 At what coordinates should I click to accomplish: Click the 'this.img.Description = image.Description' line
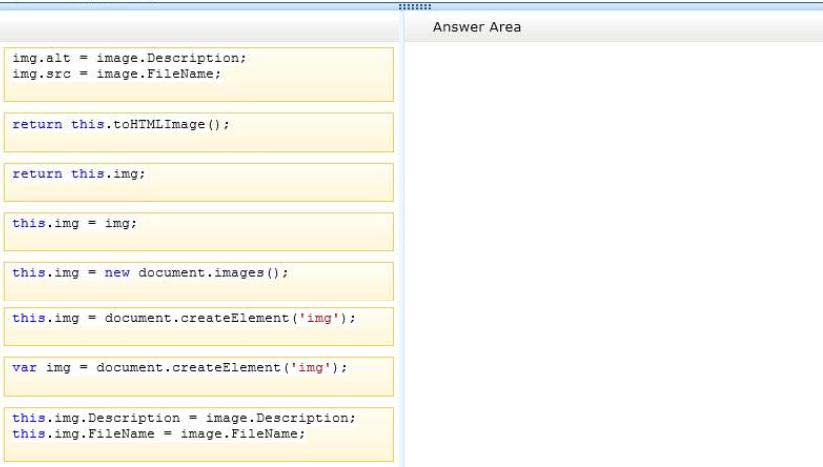(x=184, y=418)
